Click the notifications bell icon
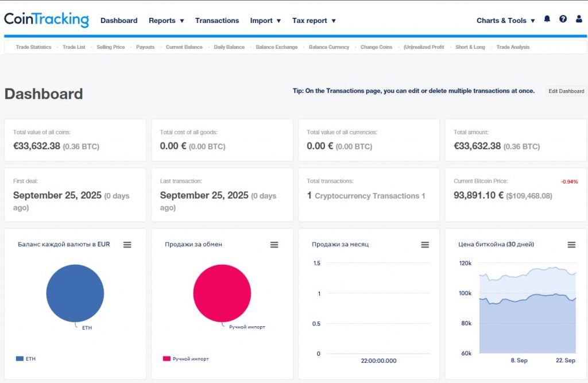Image resolution: width=588 pixels, height=383 pixels. click(547, 20)
